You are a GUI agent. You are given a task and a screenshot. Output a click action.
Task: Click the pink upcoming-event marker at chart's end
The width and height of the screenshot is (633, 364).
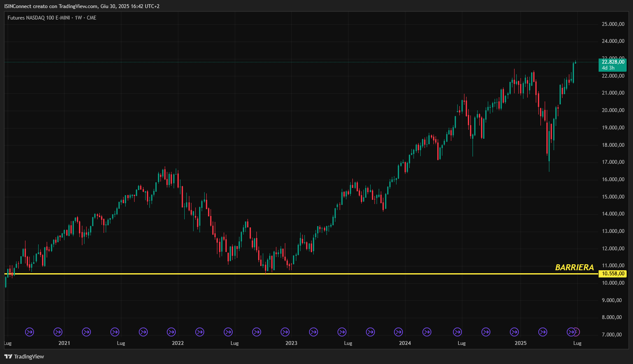point(576,332)
